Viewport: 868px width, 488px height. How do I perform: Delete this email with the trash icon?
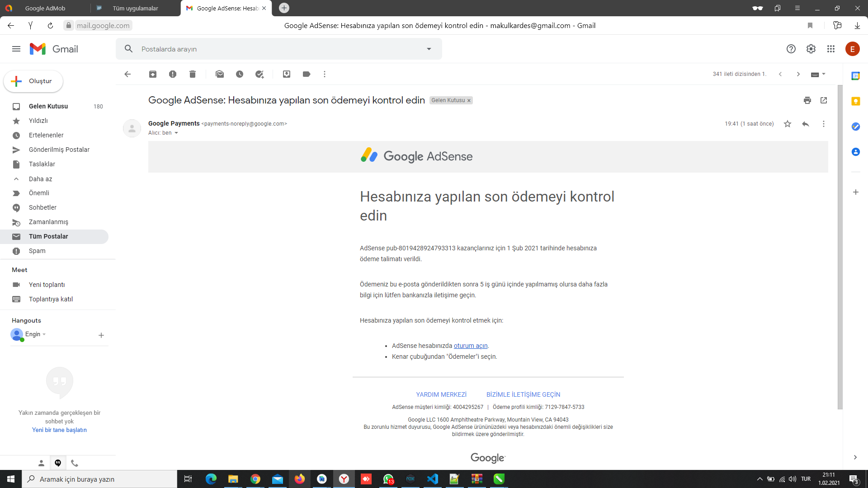pyautogui.click(x=193, y=74)
